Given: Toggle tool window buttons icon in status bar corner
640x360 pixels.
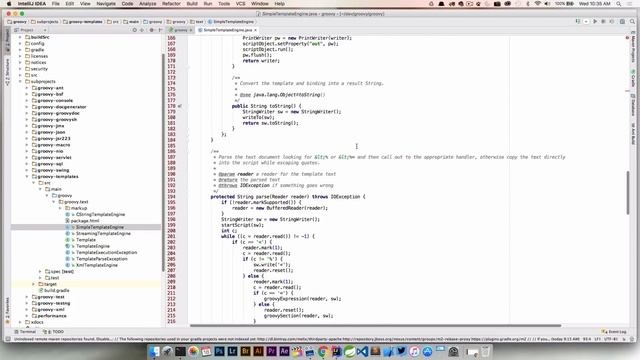Looking at the screenshot, I should point(7,339).
